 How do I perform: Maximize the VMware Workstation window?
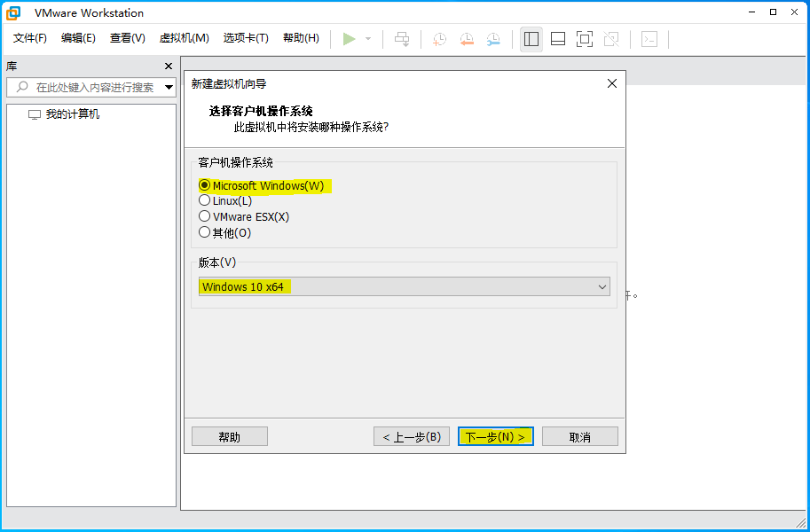click(x=774, y=12)
